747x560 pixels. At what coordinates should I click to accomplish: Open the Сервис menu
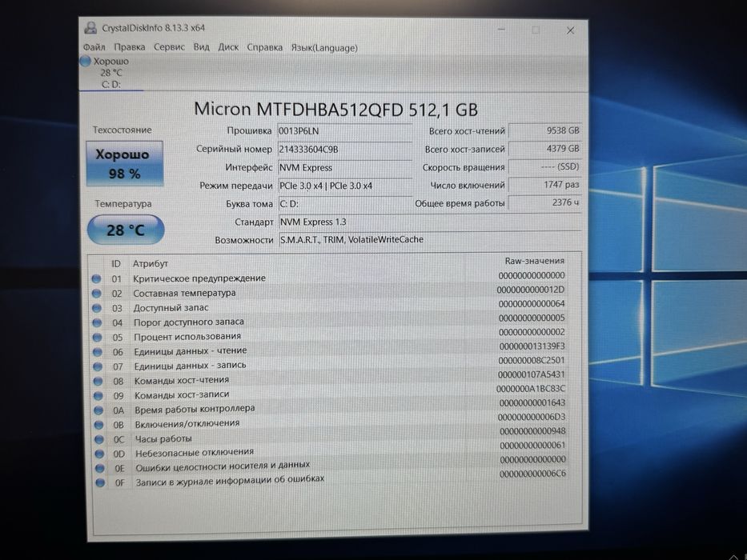tap(169, 47)
